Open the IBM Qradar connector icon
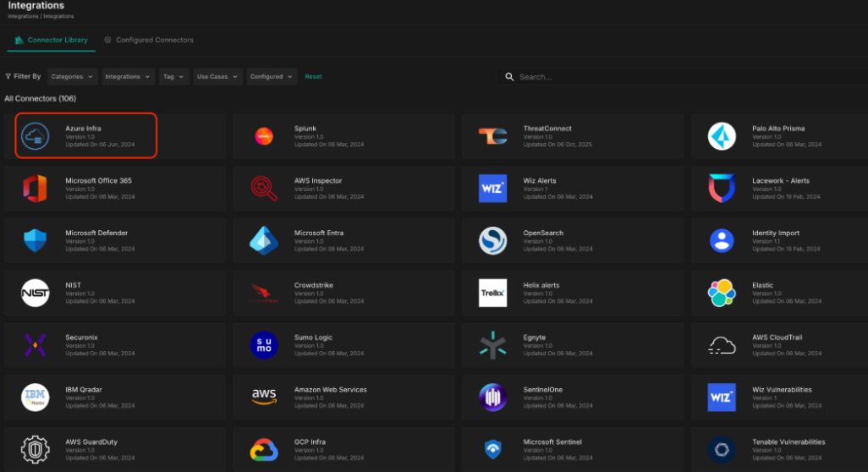This screenshot has height=472, width=868. 35,398
